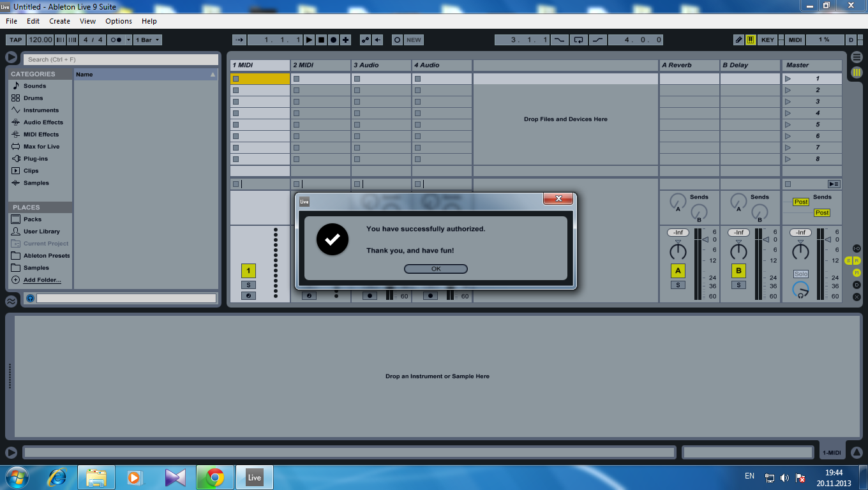Toggle the Returns R visibility button
The height and width of the screenshot is (490, 868).
[x=857, y=260]
